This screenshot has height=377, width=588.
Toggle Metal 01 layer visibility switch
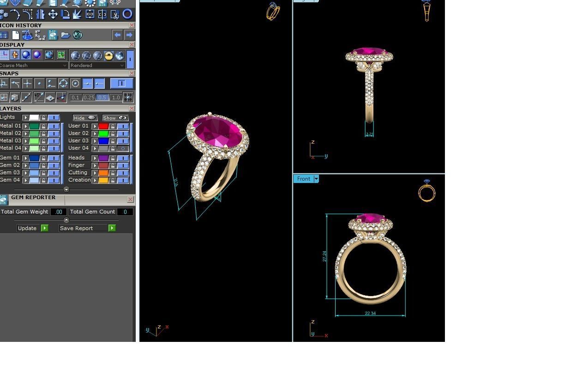pyautogui.click(x=54, y=126)
